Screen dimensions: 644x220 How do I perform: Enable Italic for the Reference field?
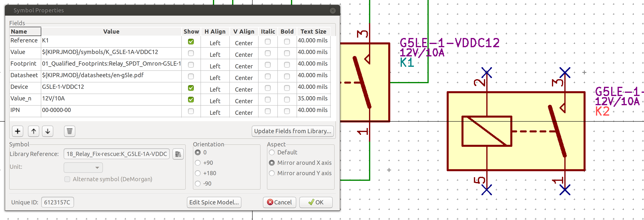click(x=268, y=42)
